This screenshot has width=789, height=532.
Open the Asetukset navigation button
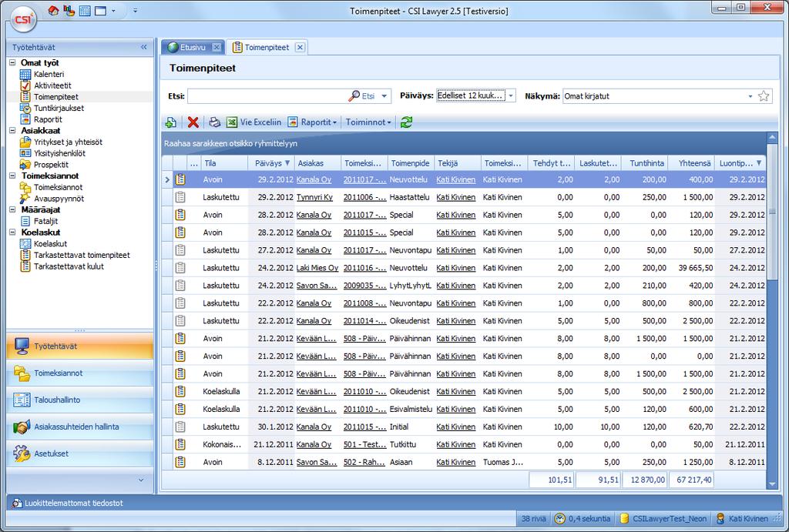click(79, 453)
